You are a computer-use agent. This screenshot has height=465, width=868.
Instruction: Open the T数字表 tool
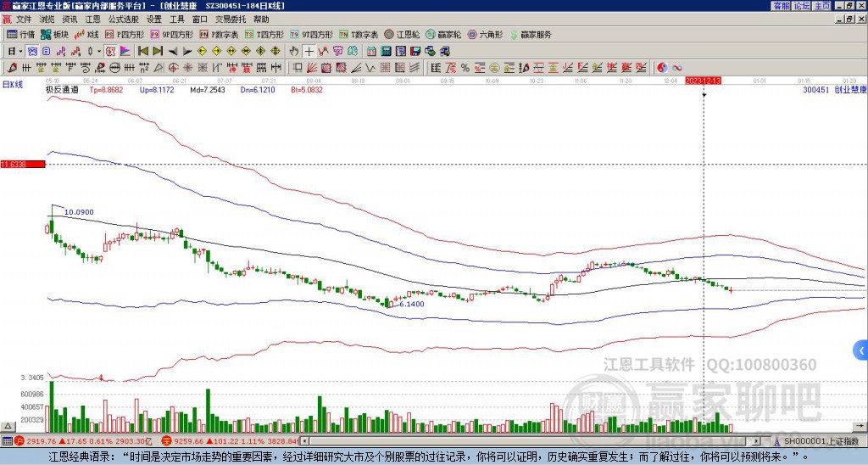coord(359,34)
